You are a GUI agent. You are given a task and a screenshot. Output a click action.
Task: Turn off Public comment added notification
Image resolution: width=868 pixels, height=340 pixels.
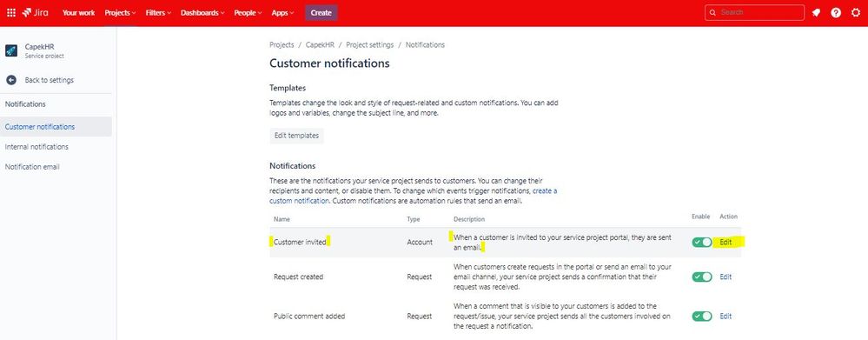click(x=702, y=317)
